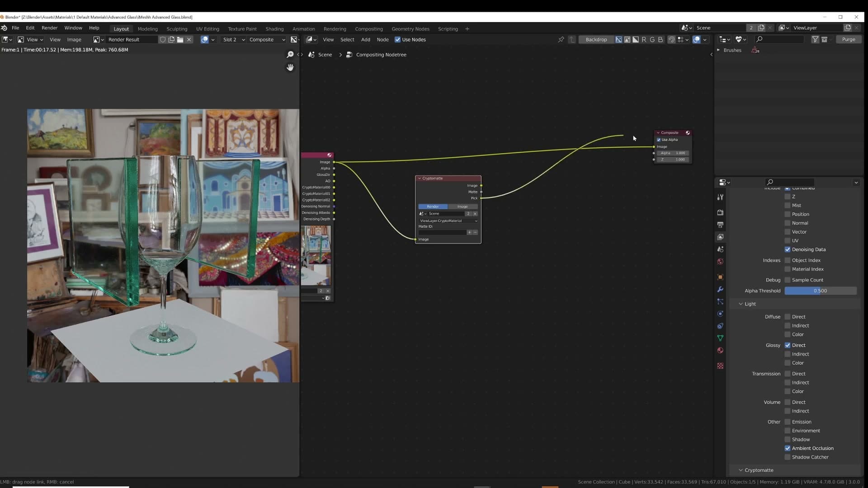The width and height of the screenshot is (868, 488).
Task: Enable the Normal pass checkbox
Action: (788, 223)
